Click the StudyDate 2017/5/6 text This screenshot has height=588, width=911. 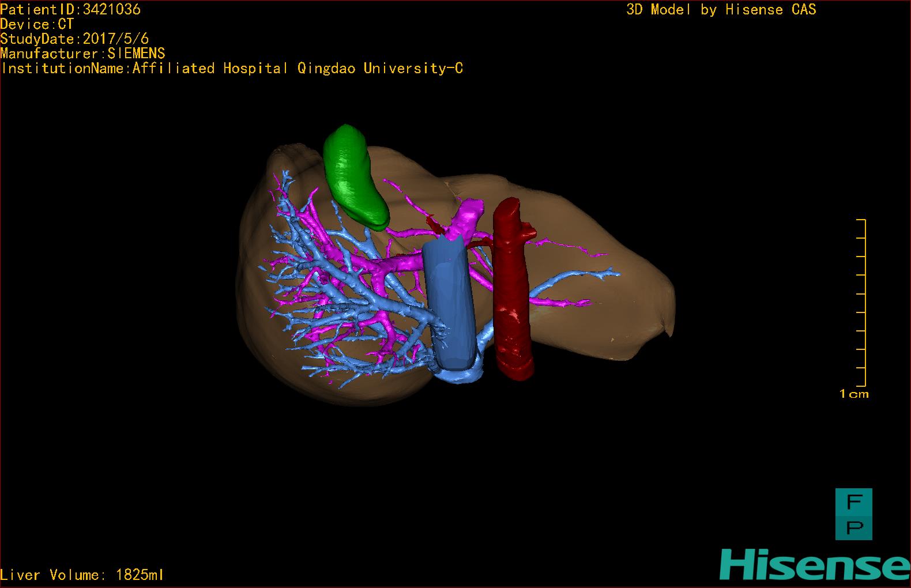74,39
